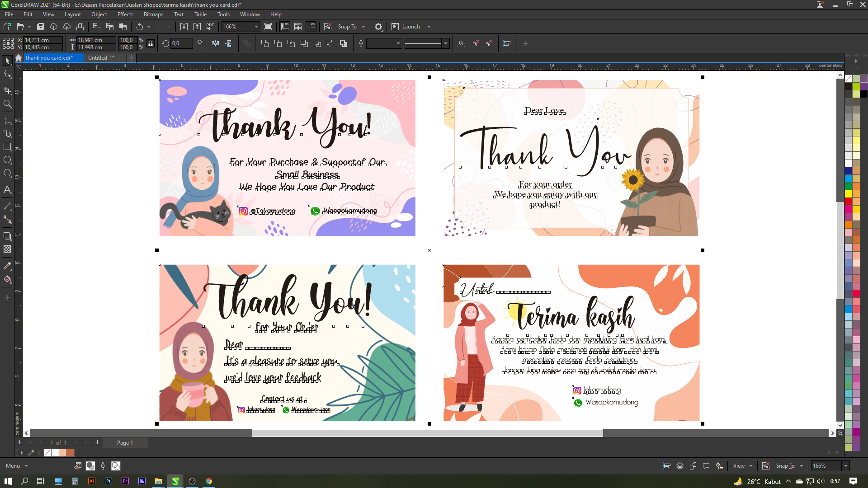Click the red color swatch in palette
The image size is (868, 488).
tap(849, 202)
